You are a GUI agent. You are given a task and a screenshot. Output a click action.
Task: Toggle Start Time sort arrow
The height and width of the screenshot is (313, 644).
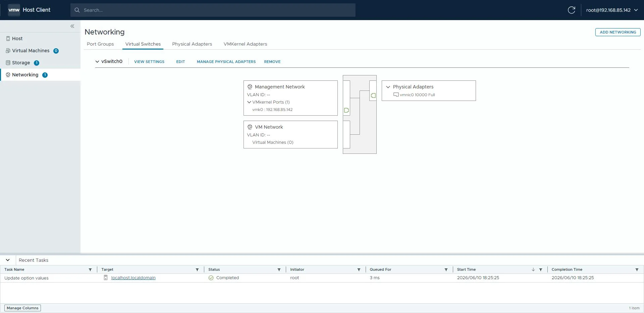point(533,269)
